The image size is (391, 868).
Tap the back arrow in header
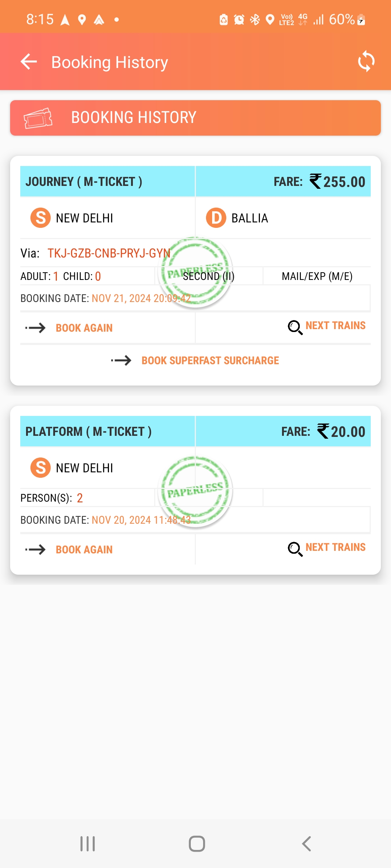pyautogui.click(x=29, y=61)
